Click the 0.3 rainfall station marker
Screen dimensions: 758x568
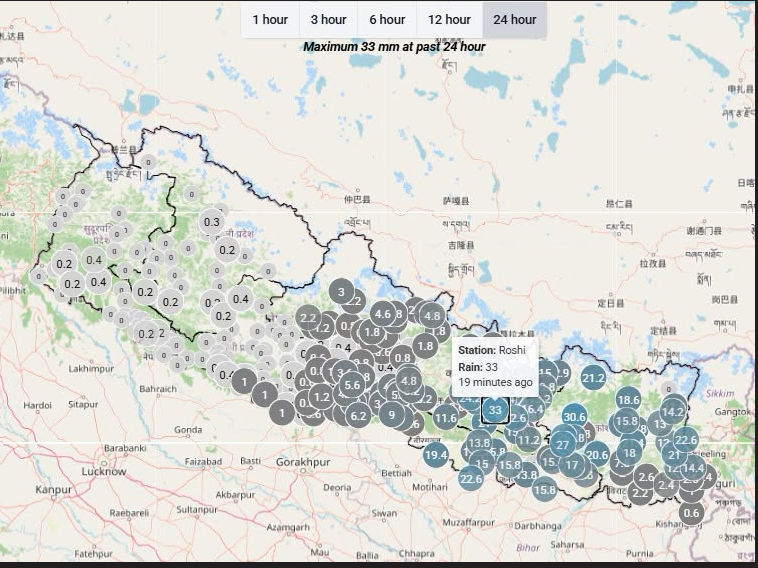click(x=212, y=222)
